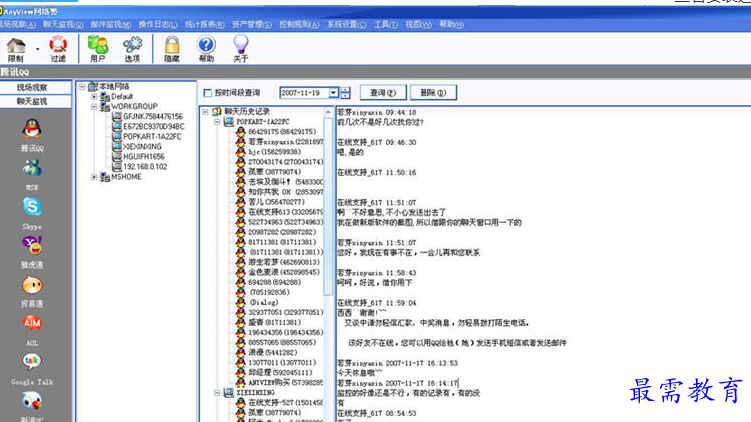Open the 操作日志 menu
751x422 pixels.
pos(158,24)
